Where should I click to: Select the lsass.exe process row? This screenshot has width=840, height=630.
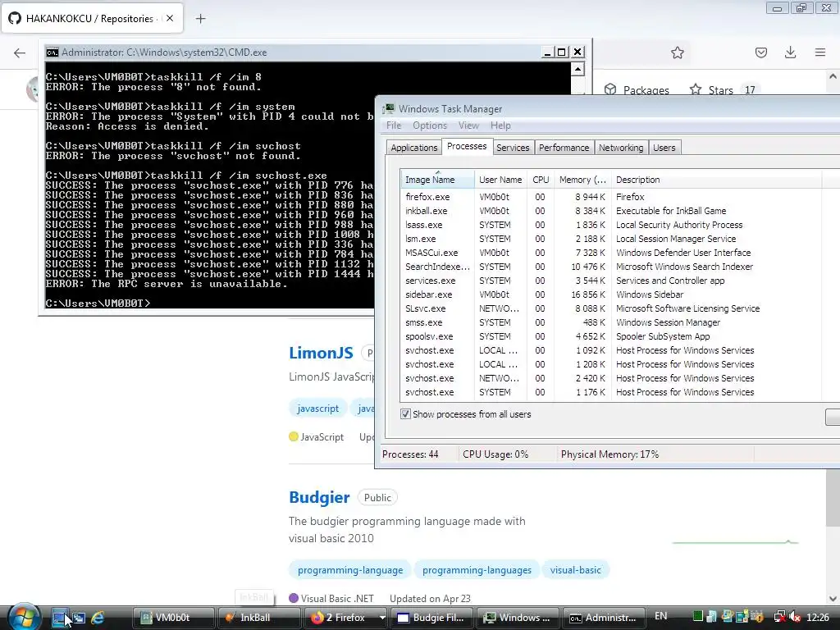(x=610, y=225)
